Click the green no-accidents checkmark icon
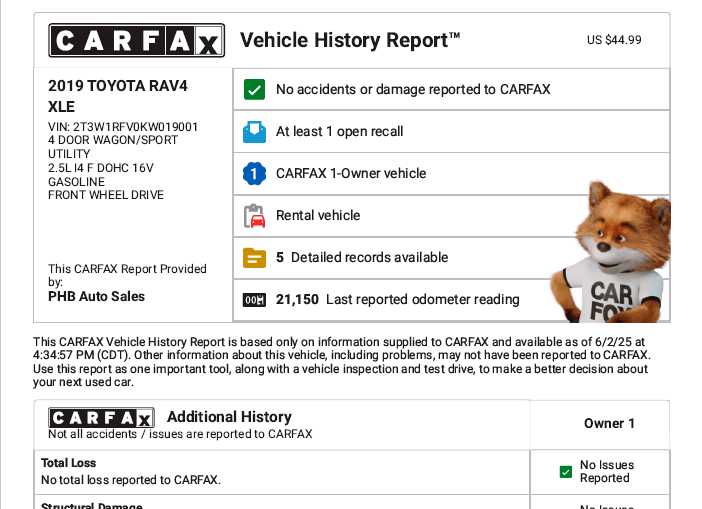 (x=255, y=90)
